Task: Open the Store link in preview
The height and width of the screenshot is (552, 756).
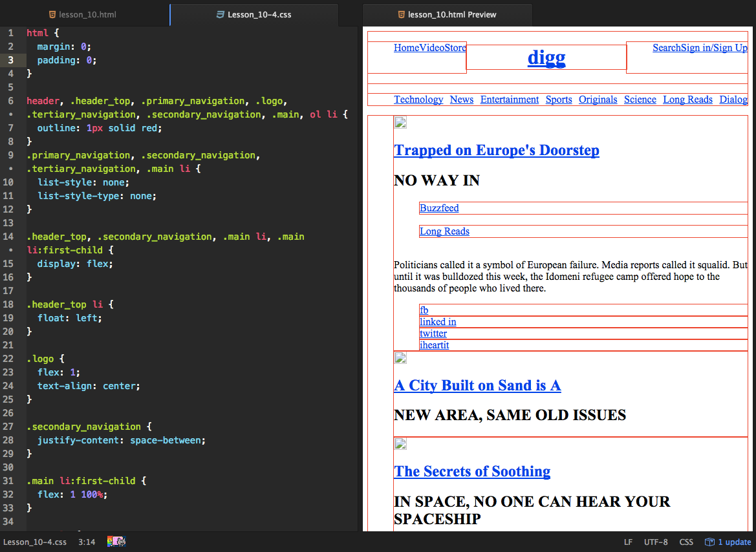Action: pyautogui.click(x=455, y=48)
